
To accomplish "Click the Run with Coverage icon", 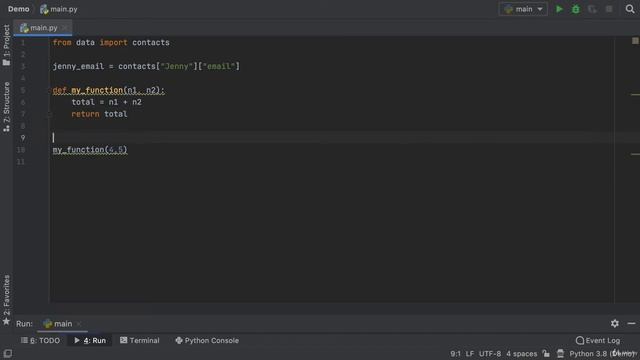I will point(592,9).
